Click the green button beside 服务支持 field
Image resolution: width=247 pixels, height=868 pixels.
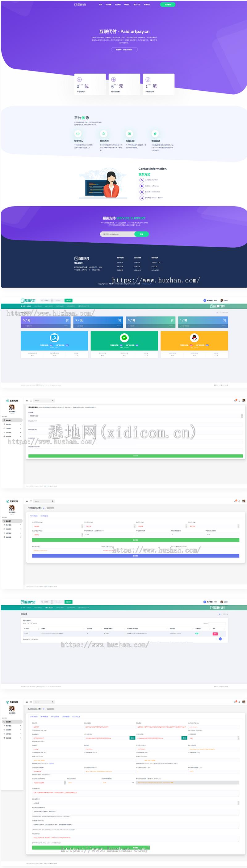click(x=141, y=234)
